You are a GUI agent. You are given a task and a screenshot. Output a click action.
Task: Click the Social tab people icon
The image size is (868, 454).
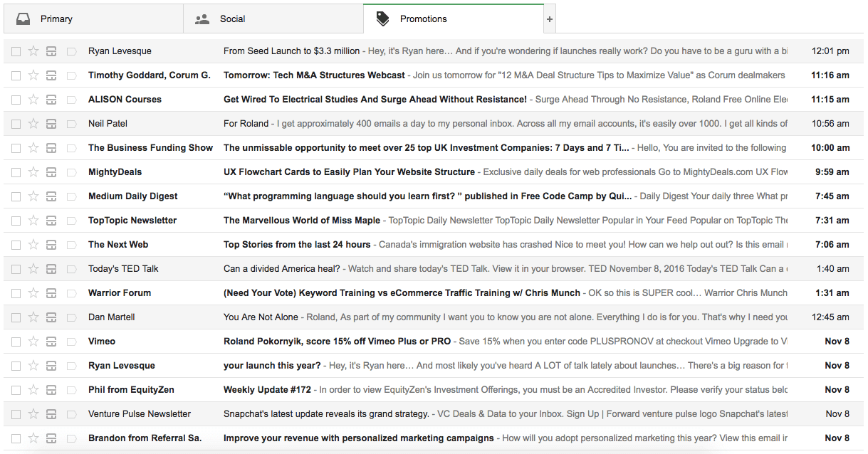(202, 19)
